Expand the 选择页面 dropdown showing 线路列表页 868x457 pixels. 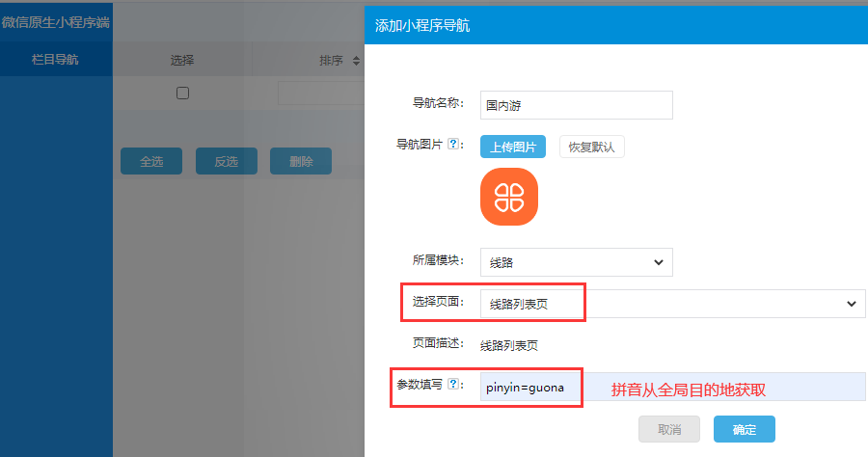pos(672,304)
